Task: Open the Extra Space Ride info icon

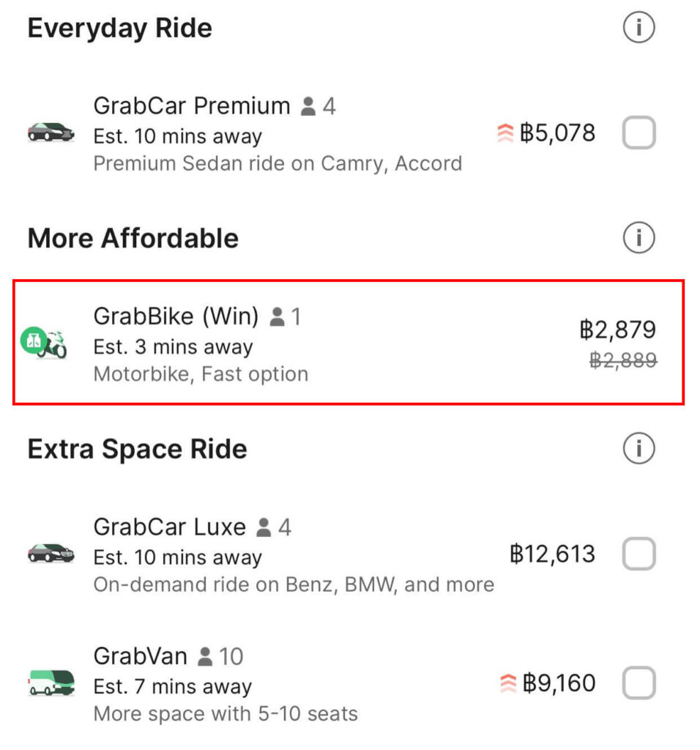Action: pyautogui.click(x=638, y=448)
